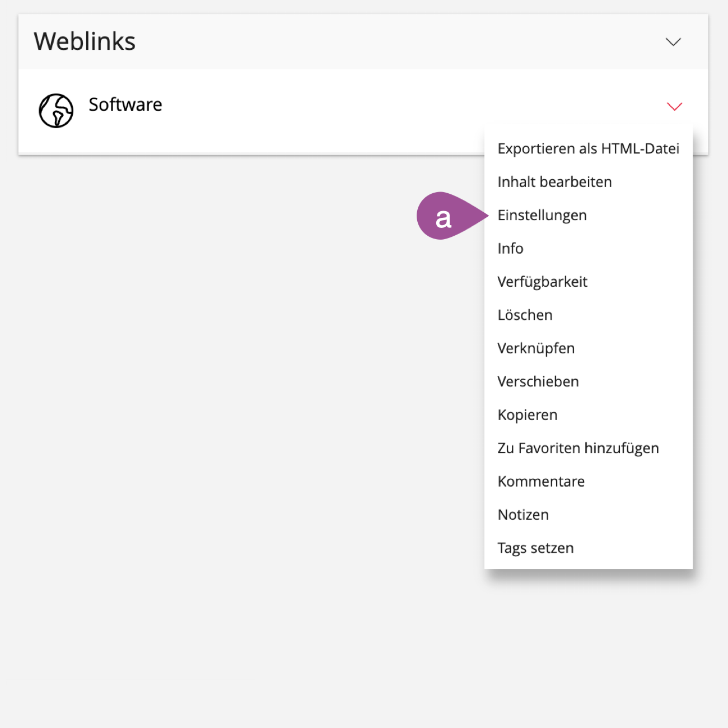Open the Software weblink
The width and height of the screenshot is (728, 728).
[x=125, y=105]
